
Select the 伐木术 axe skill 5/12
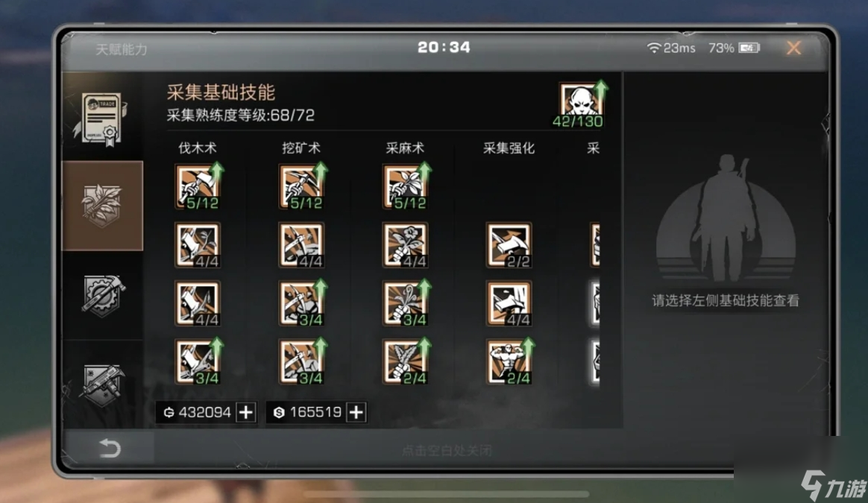(x=198, y=186)
